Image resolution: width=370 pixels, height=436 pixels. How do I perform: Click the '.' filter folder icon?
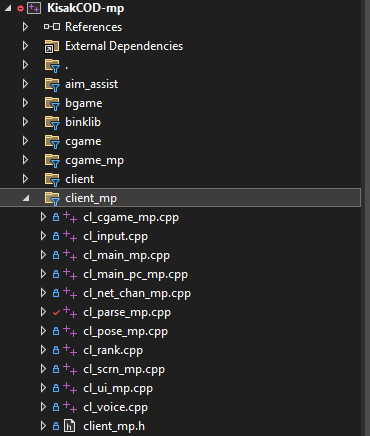pos(52,65)
